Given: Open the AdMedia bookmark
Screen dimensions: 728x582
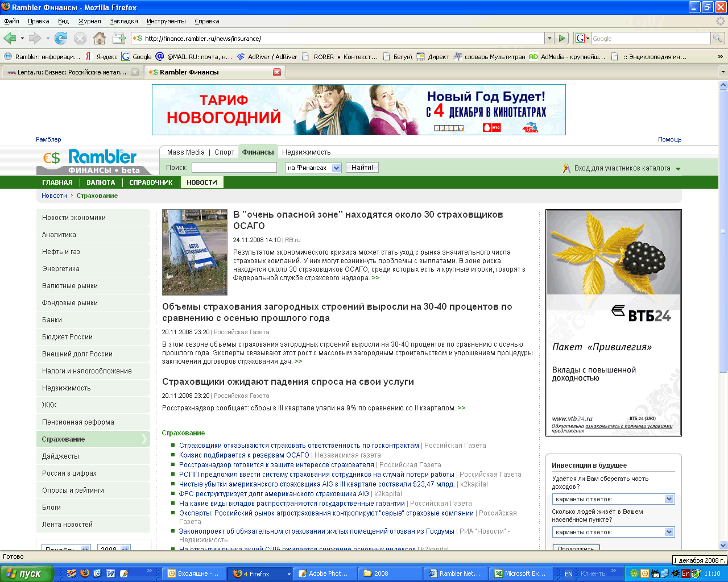Looking at the screenshot, I should [567, 56].
